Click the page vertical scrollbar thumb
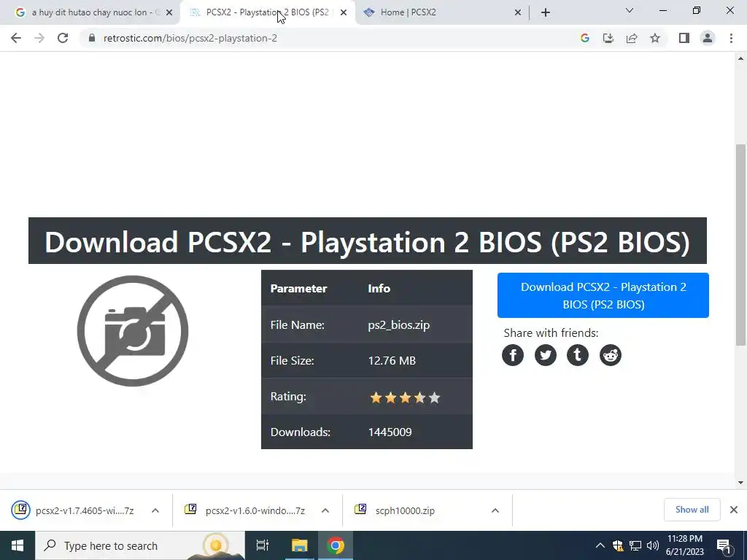Image resolution: width=747 pixels, height=560 pixels. pos(741,245)
